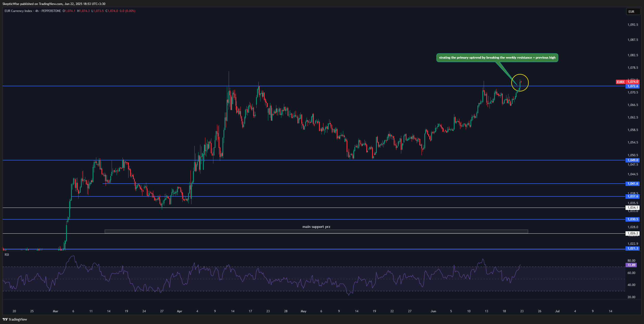Click the SkepticWise published header text
Screen dimensions: 644x324
[54, 4]
